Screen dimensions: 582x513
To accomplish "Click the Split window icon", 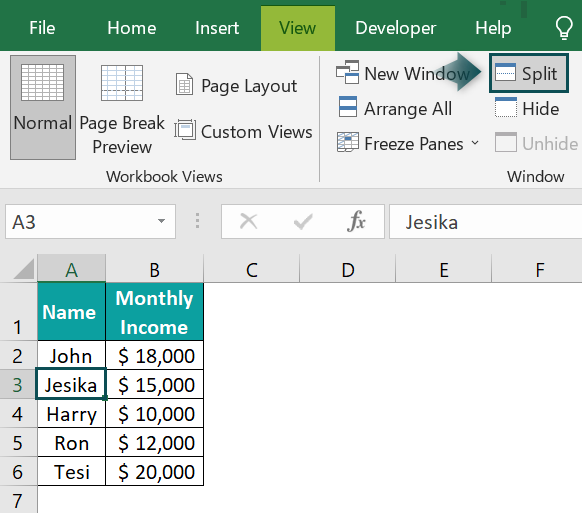I will (x=505, y=72).
